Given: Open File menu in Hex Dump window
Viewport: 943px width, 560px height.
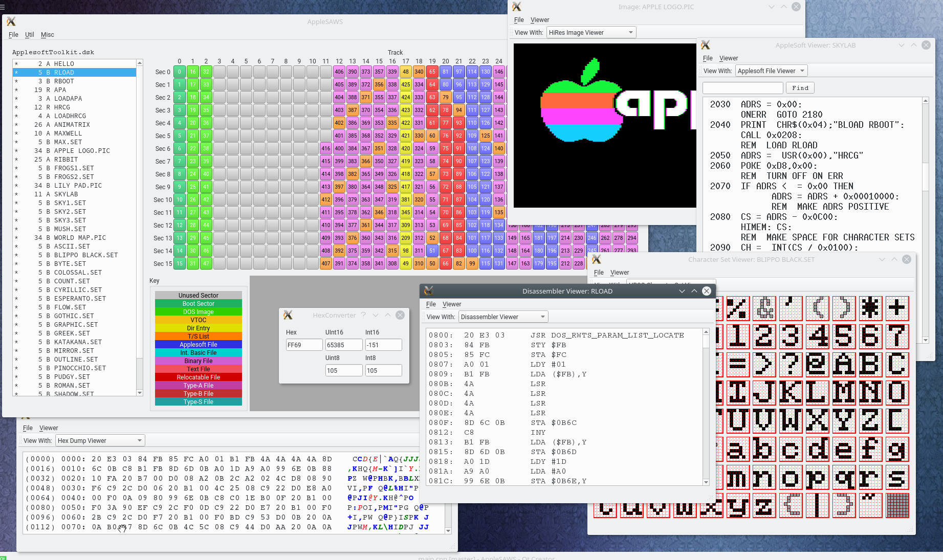Looking at the screenshot, I should [x=28, y=428].
